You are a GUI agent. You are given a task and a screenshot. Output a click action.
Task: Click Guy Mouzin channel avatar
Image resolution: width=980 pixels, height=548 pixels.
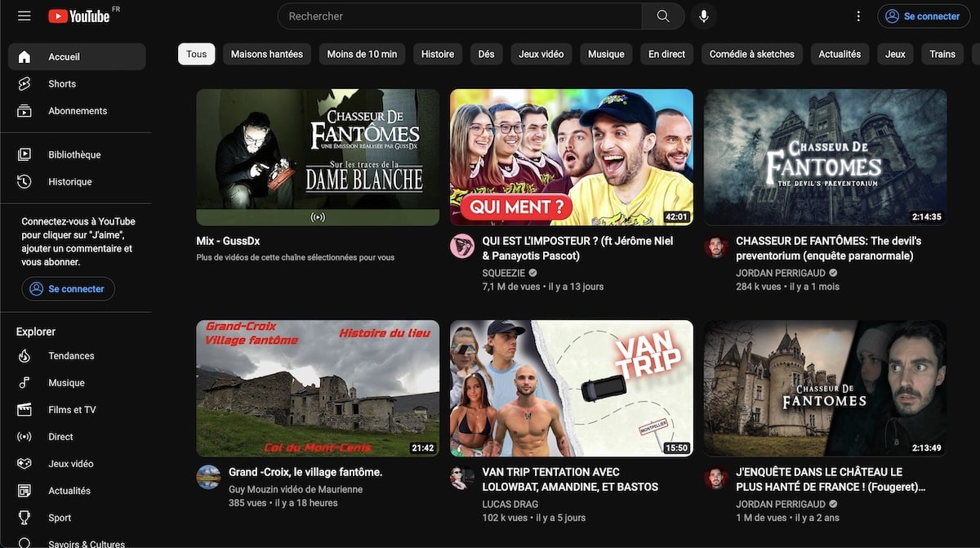pos(208,477)
